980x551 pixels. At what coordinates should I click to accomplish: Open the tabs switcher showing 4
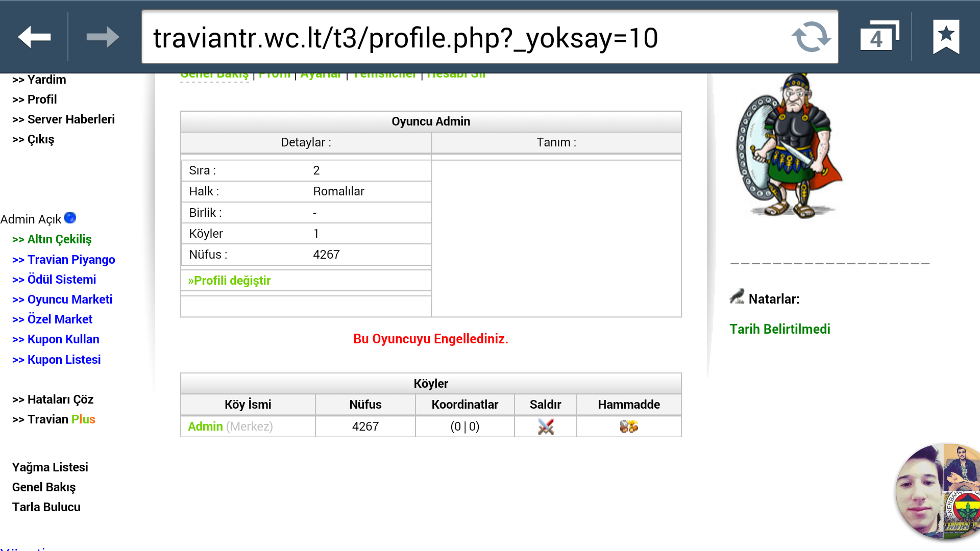(x=879, y=36)
